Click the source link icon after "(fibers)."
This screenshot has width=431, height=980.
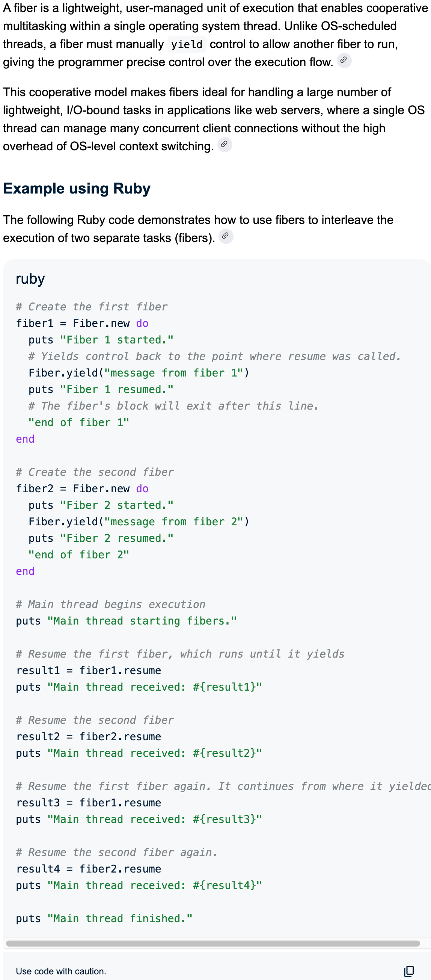coord(225,236)
